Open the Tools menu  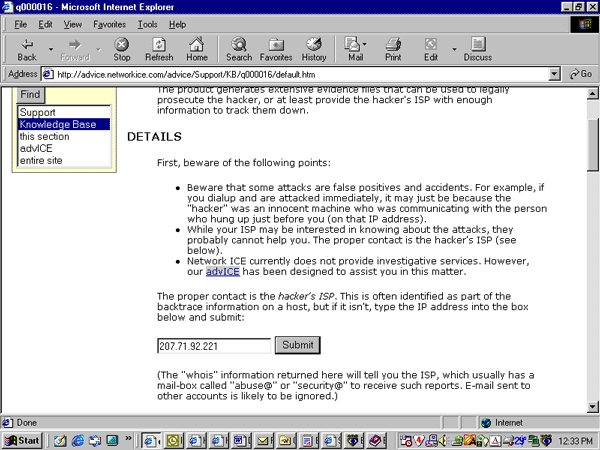pos(148,24)
